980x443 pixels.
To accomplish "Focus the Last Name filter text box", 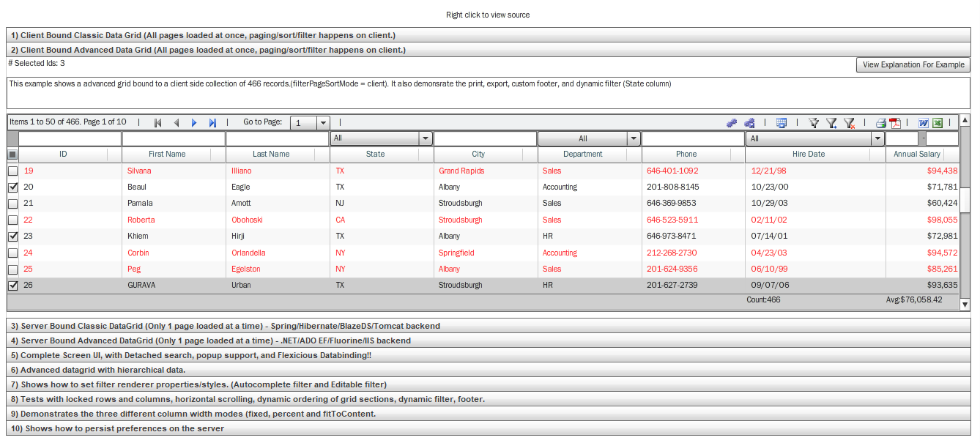I will tap(278, 138).
